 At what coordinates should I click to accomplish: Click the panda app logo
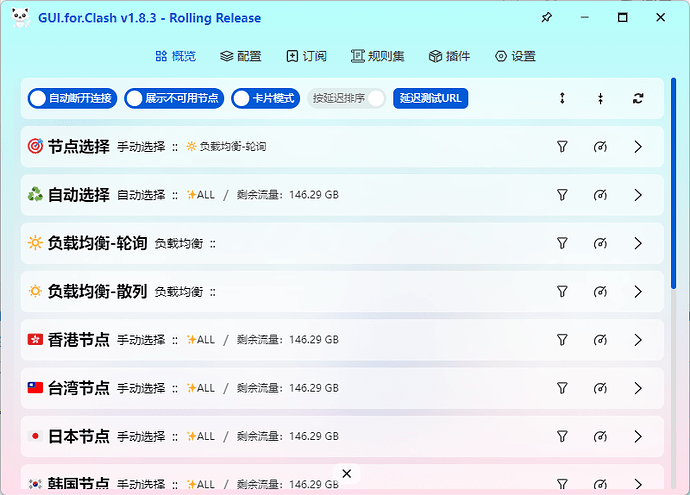coord(21,18)
